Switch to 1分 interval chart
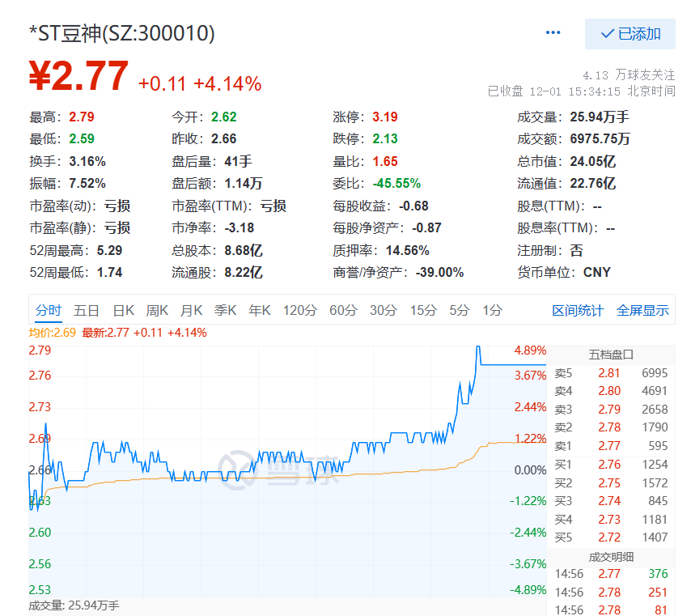This screenshot has height=616, width=691. point(492,310)
